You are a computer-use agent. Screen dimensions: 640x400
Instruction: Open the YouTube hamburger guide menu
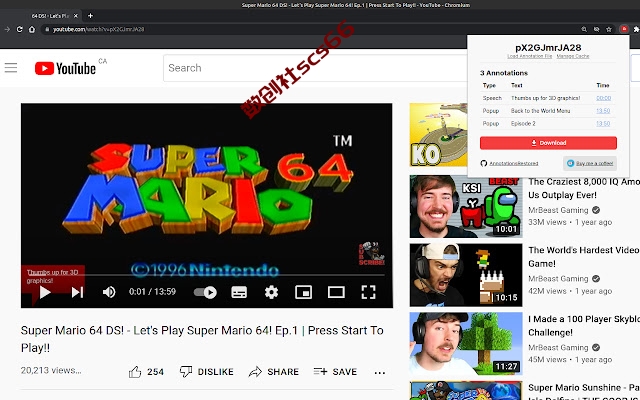(x=11, y=68)
